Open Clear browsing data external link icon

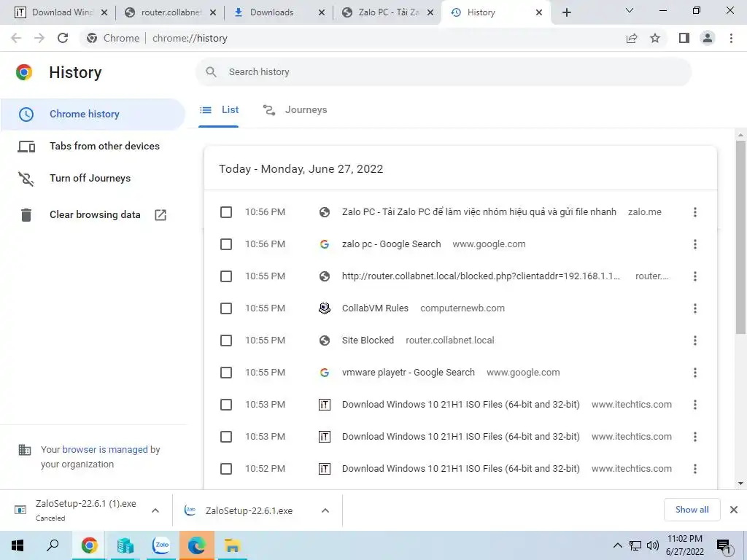click(160, 215)
